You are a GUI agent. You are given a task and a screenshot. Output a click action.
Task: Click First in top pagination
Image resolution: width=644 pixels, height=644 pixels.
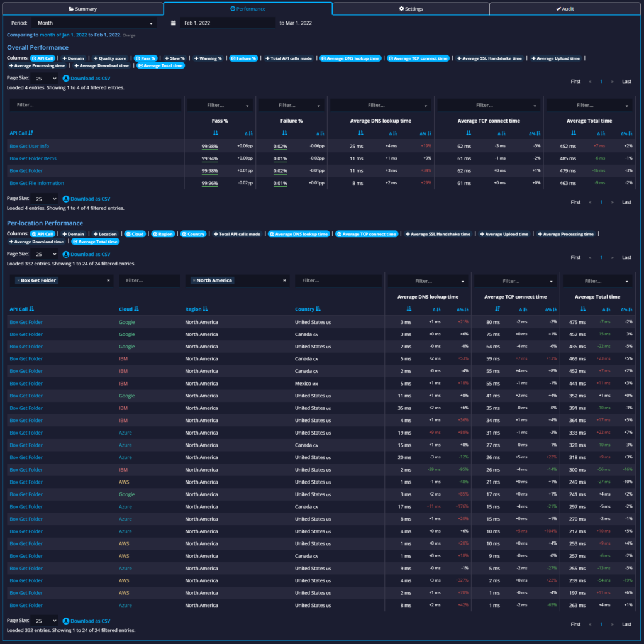coord(575,81)
